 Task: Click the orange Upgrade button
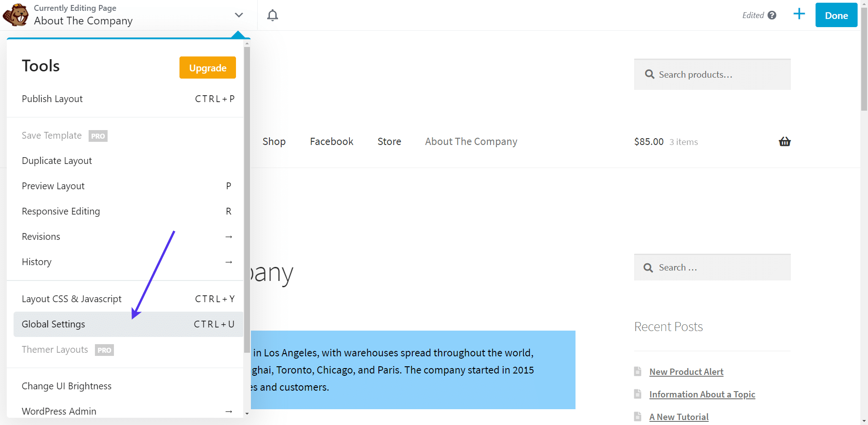pyautogui.click(x=208, y=68)
